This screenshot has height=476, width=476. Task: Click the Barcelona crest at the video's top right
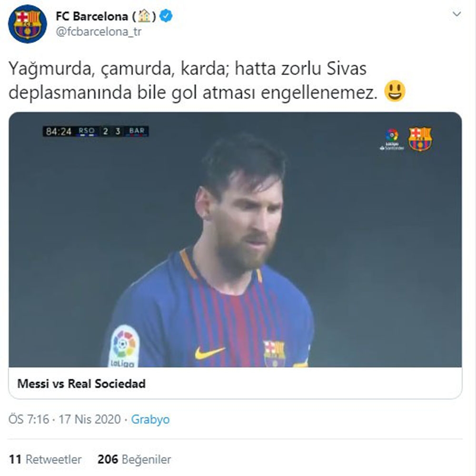pyautogui.click(x=419, y=138)
